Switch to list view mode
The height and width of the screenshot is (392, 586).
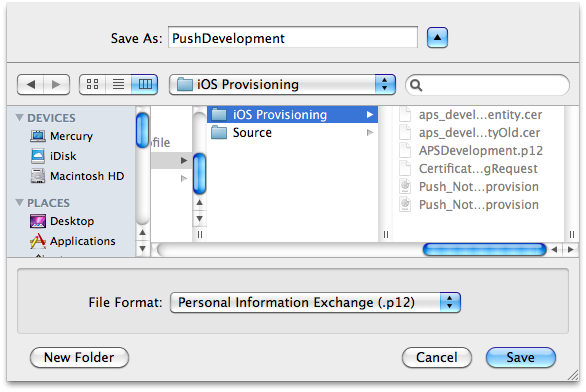118,84
